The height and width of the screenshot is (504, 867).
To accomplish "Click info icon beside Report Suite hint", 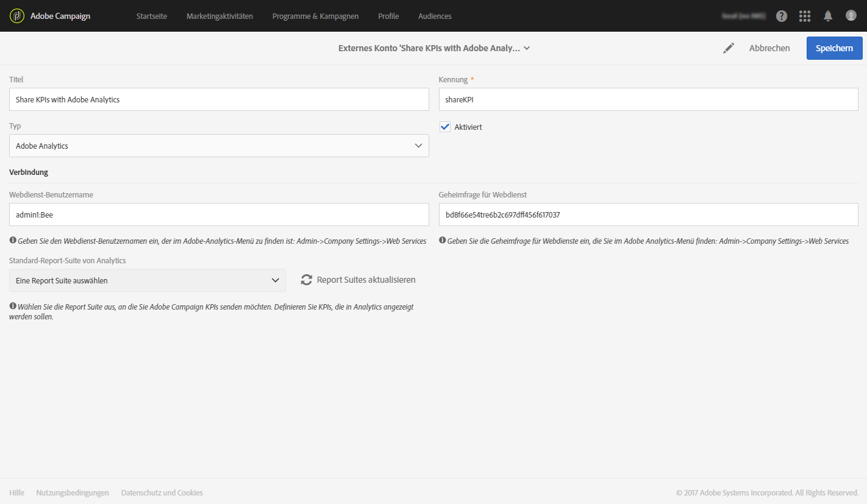I will coord(13,307).
